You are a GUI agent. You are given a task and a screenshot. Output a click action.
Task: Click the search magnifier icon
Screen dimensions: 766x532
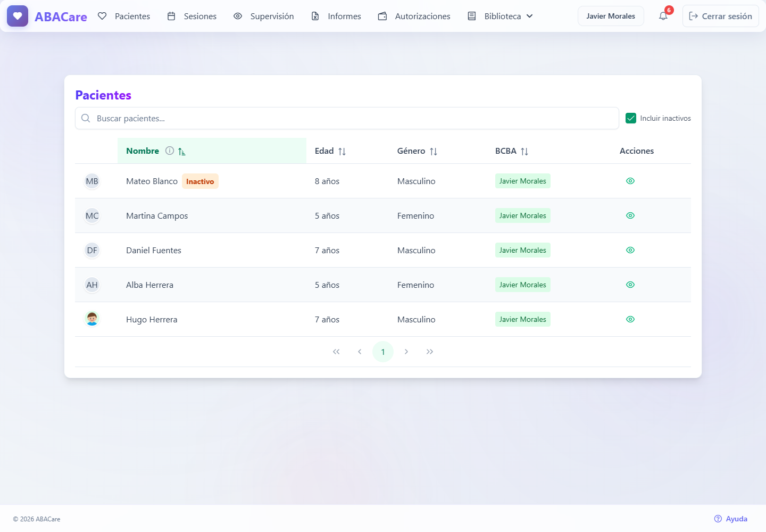coord(86,118)
